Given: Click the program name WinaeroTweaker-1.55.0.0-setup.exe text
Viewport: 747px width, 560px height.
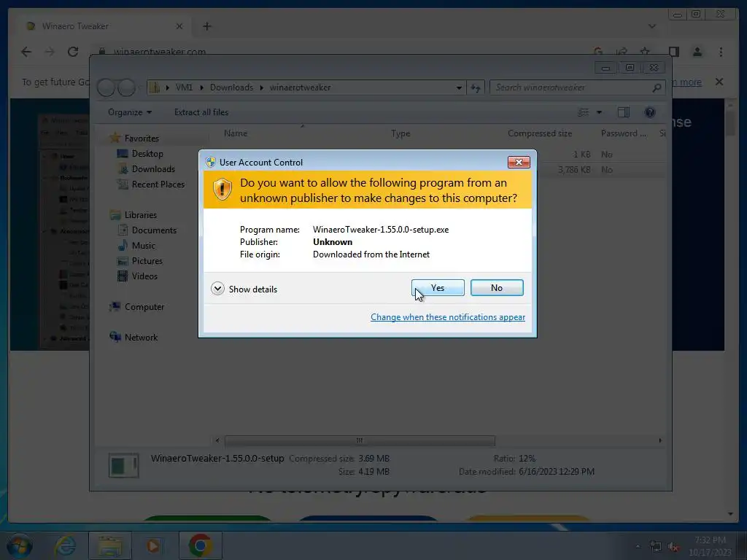Looking at the screenshot, I should point(381,230).
